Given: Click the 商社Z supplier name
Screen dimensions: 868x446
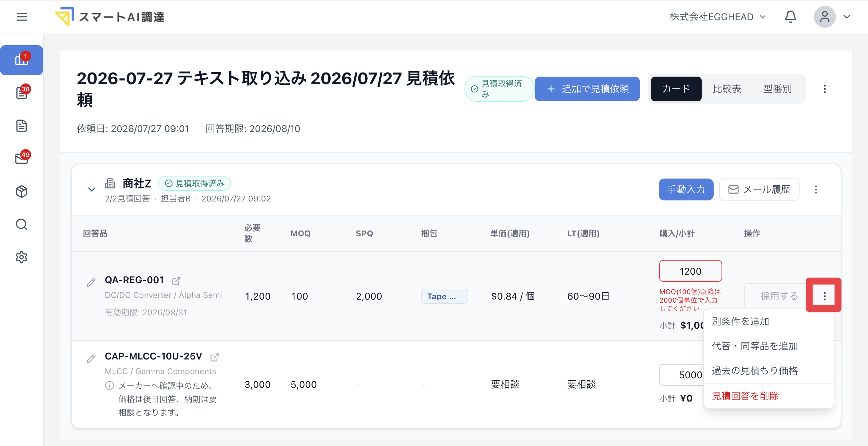Looking at the screenshot, I should pos(137,183).
